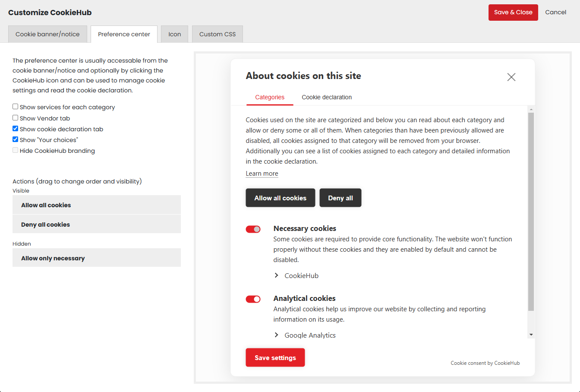Follow the Learn more link

point(262,174)
